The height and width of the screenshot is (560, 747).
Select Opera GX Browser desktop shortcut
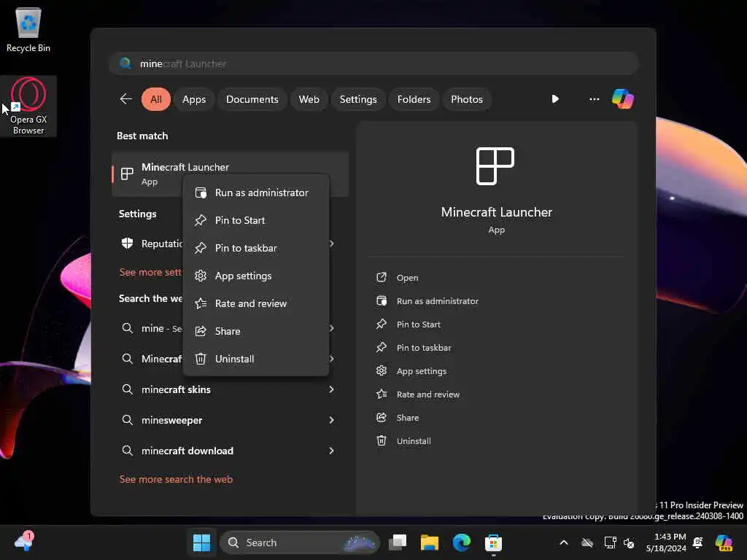(x=28, y=106)
